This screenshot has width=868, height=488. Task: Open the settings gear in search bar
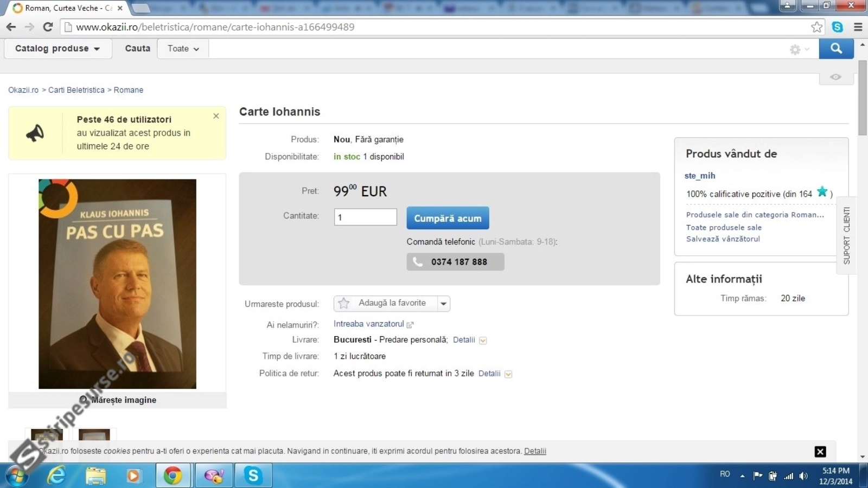coord(795,49)
